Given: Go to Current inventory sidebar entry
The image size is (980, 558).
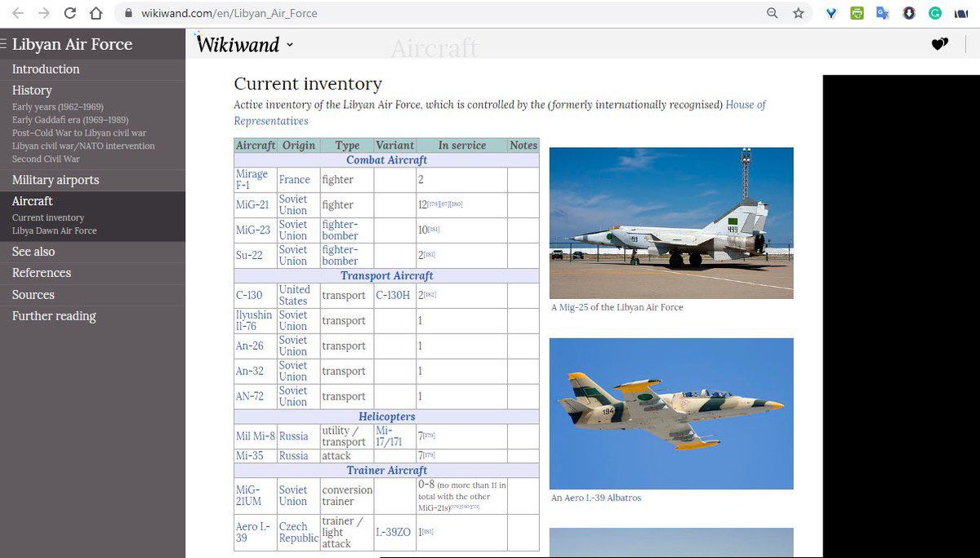Looking at the screenshot, I should tap(48, 218).
